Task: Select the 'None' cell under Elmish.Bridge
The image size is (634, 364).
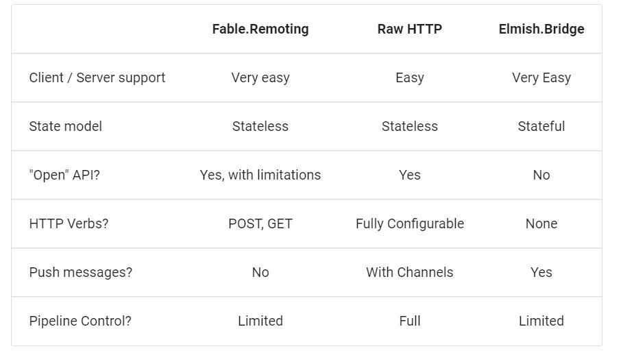Action: click(541, 223)
